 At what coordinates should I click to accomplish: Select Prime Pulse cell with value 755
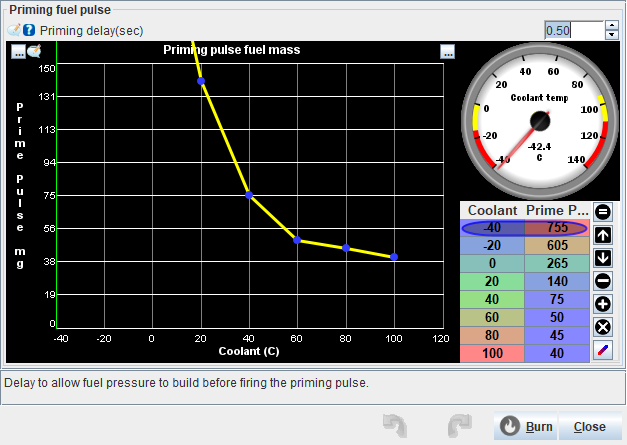(557, 227)
